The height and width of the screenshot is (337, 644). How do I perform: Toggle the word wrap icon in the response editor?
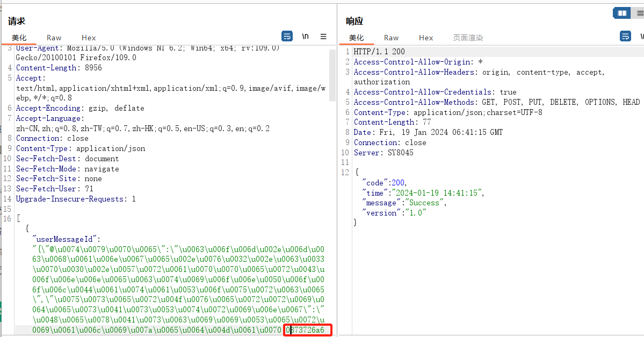625,36
